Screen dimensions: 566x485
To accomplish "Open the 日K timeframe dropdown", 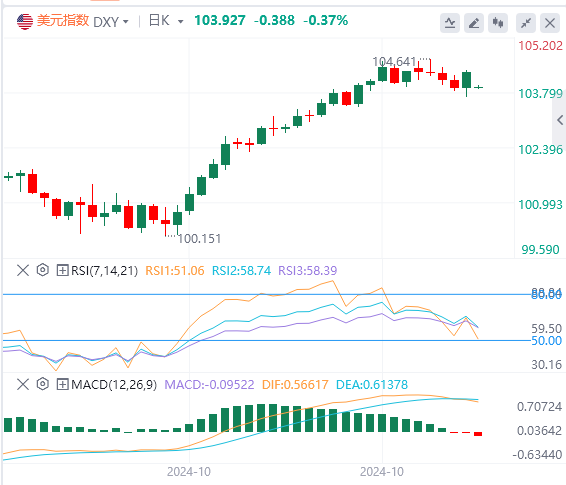I will [x=166, y=21].
